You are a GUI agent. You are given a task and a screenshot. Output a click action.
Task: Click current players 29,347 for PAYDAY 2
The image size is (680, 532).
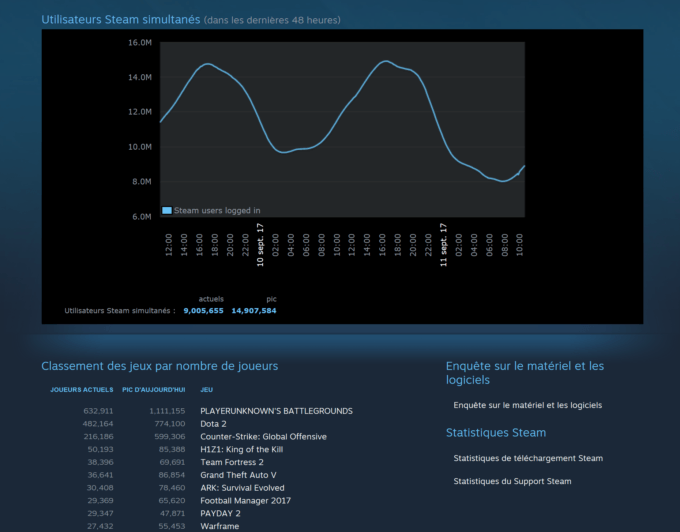click(x=100, y=513)
